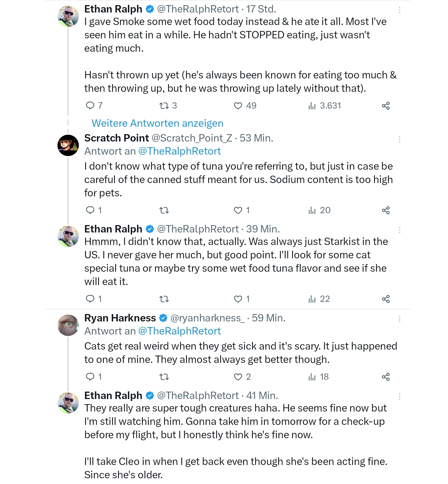
Task: Open Ryan Harkness's eye avatar
Action: point(68,325)
